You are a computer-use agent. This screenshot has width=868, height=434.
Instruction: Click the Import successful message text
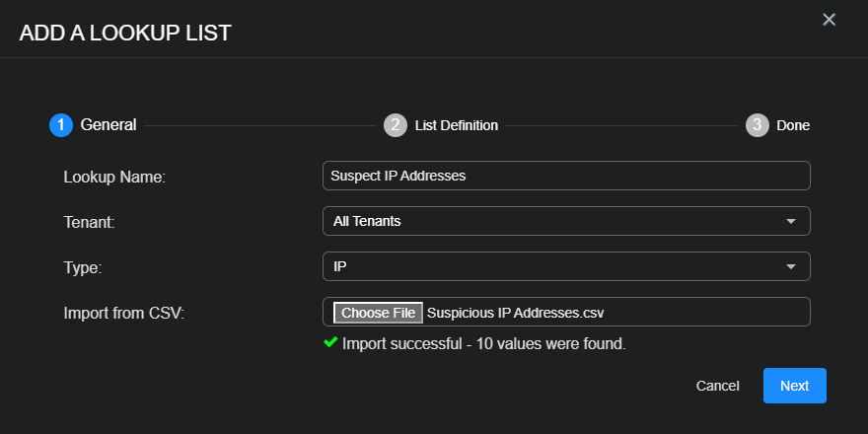483,344
